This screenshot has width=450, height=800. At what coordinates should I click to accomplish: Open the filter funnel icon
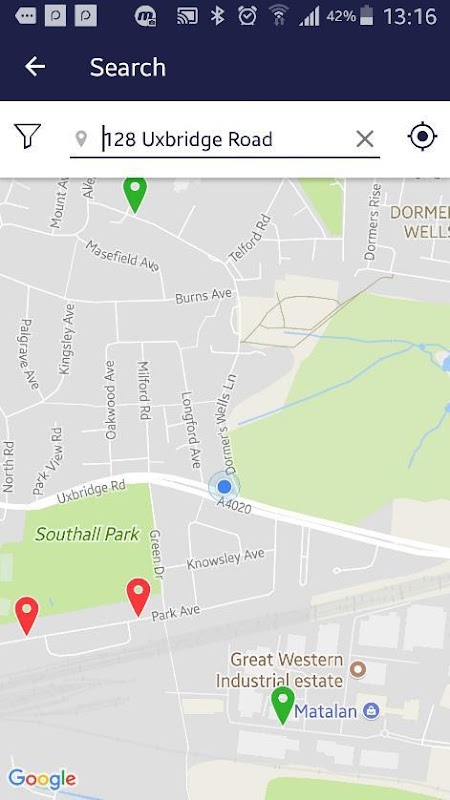click(x=28, y=136)
